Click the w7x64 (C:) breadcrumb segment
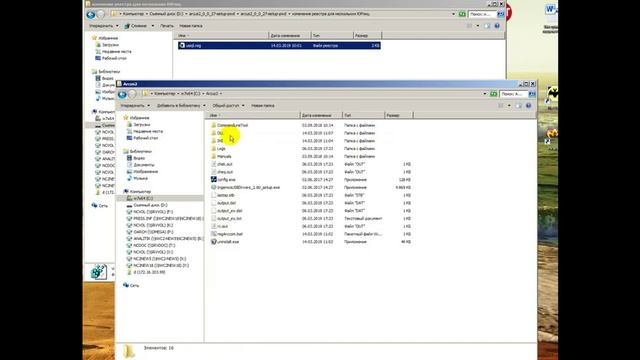 [191, 94]
